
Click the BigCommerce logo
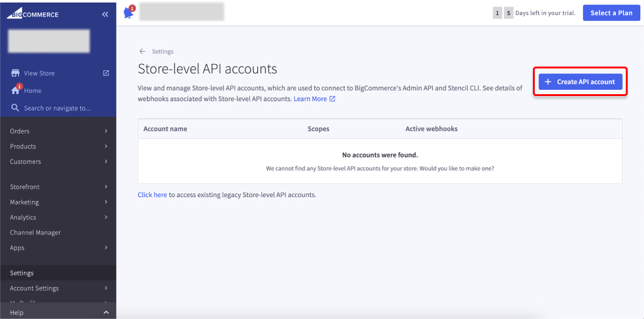[33, 14]
